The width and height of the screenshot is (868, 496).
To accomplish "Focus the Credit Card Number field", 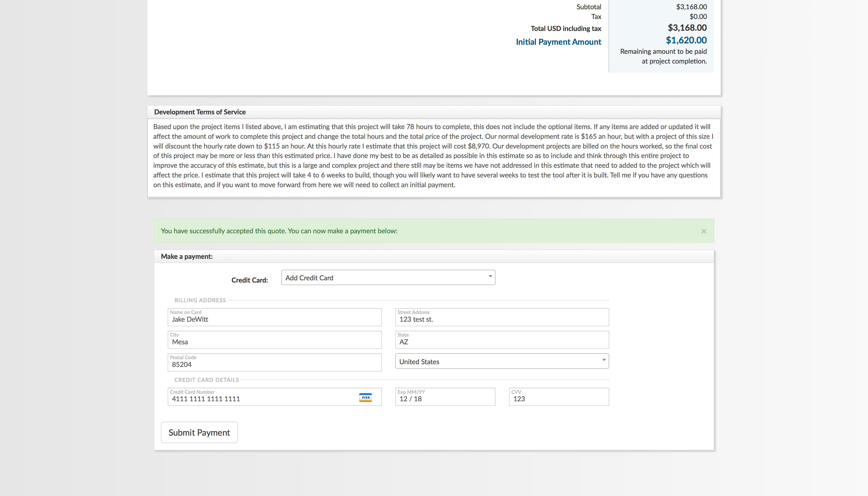I will tap(262, 399).
